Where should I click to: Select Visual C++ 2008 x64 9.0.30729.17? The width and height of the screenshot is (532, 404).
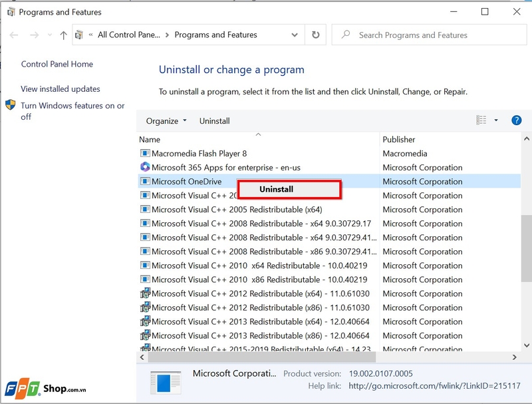pos(329,224)
